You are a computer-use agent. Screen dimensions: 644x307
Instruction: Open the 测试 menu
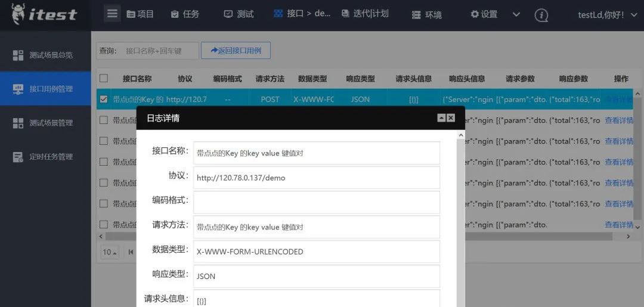coord(239,14)
